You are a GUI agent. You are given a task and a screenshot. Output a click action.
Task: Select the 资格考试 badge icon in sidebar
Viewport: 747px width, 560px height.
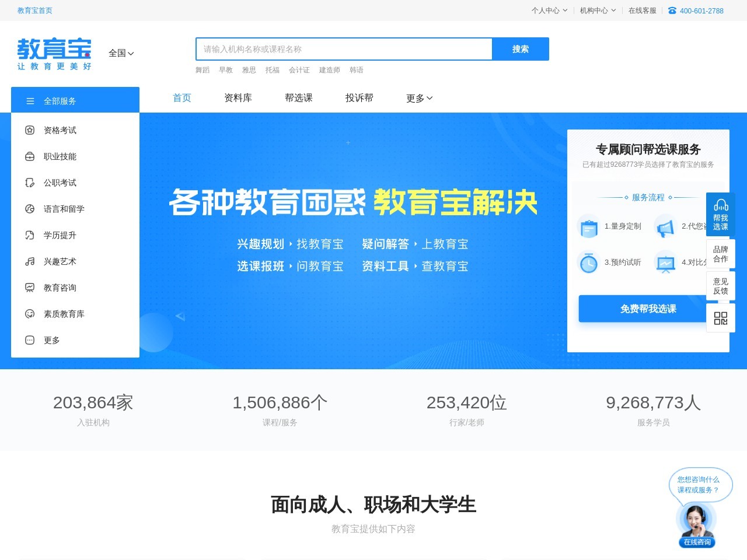[x=30, y=130]
